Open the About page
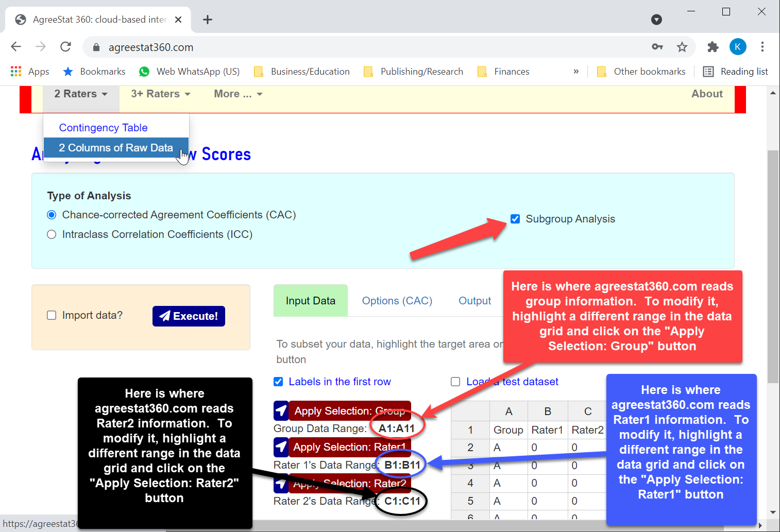Viewport: 780px width, 532px height. [x=707, y=94]
